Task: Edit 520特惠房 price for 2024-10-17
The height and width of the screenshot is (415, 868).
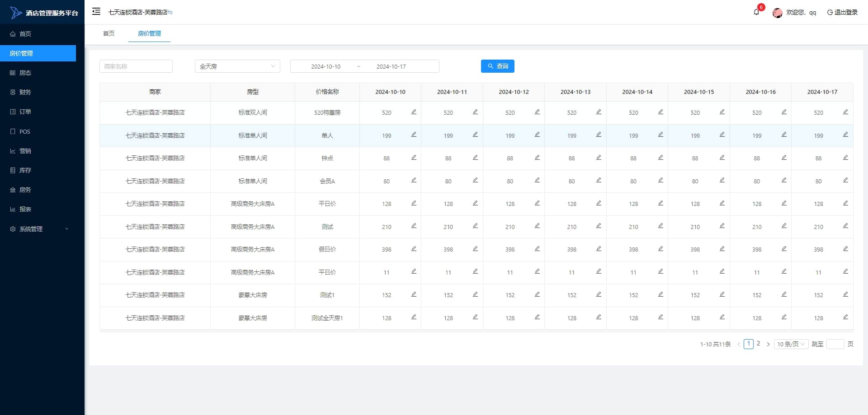Action: (845, 112)
